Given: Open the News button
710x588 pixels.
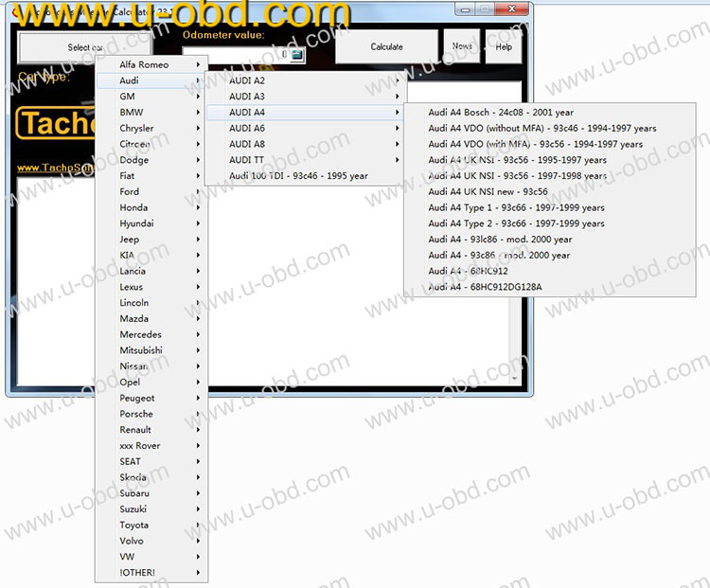Looking at the screenshot, I should coord(462,46).
